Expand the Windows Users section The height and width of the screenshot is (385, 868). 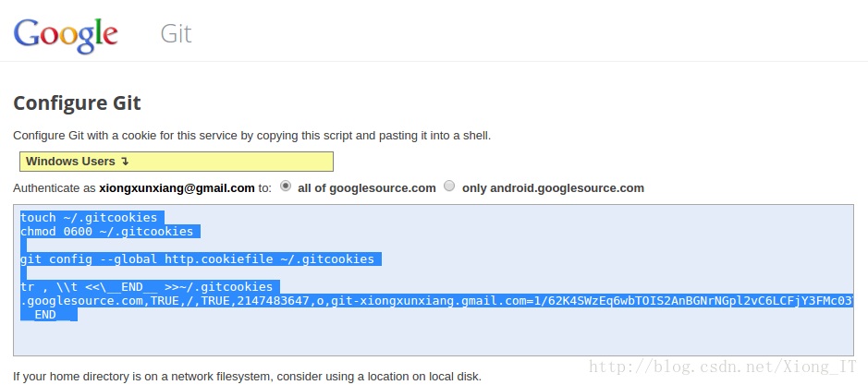coord(177,162)
